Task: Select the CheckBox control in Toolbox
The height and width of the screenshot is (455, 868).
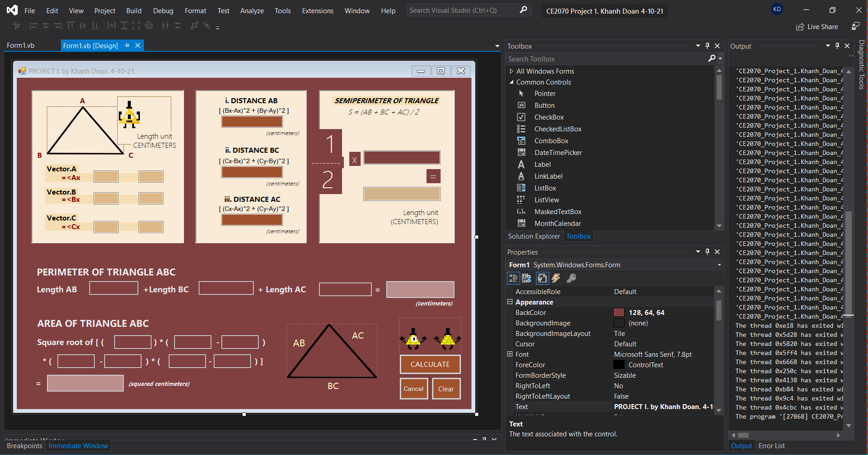Action: 549,117
